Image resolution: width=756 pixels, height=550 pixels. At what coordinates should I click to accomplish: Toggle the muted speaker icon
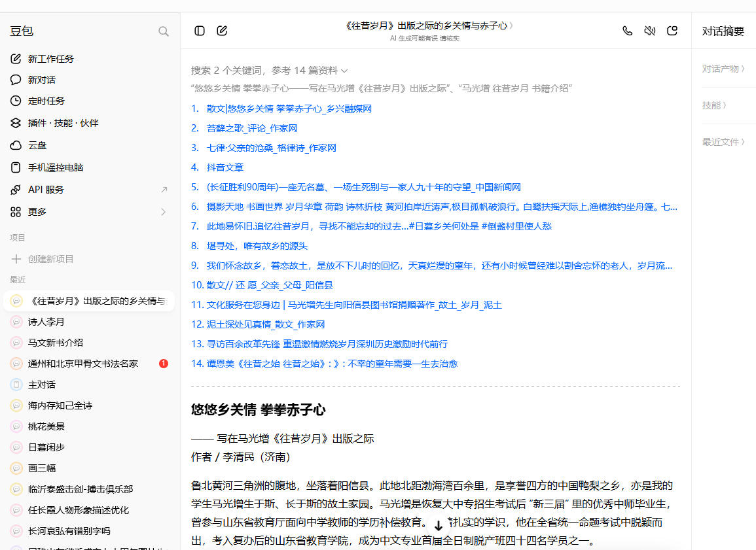[x=650, y=31]
